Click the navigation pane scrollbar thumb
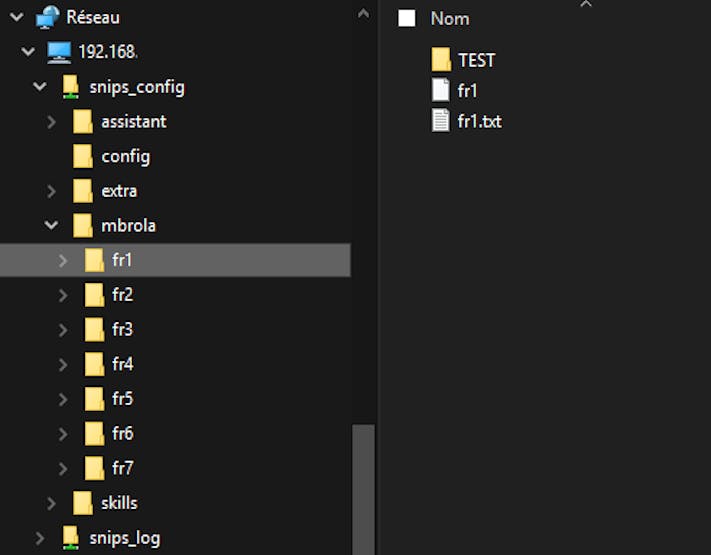 [363, 489]
